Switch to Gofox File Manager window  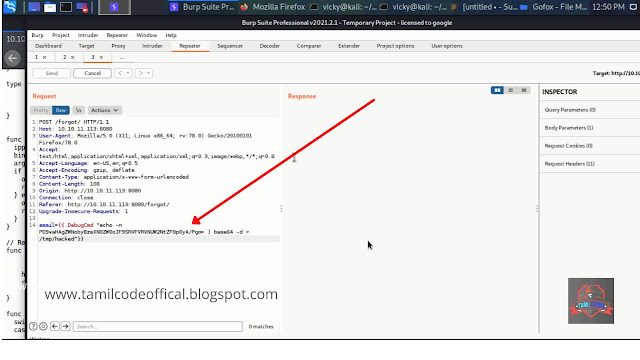553,7
